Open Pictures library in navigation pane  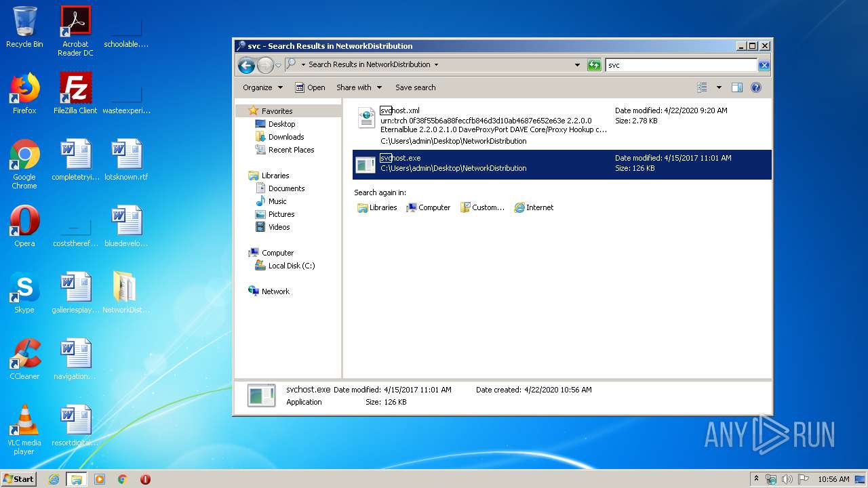[x=281, y=214]
